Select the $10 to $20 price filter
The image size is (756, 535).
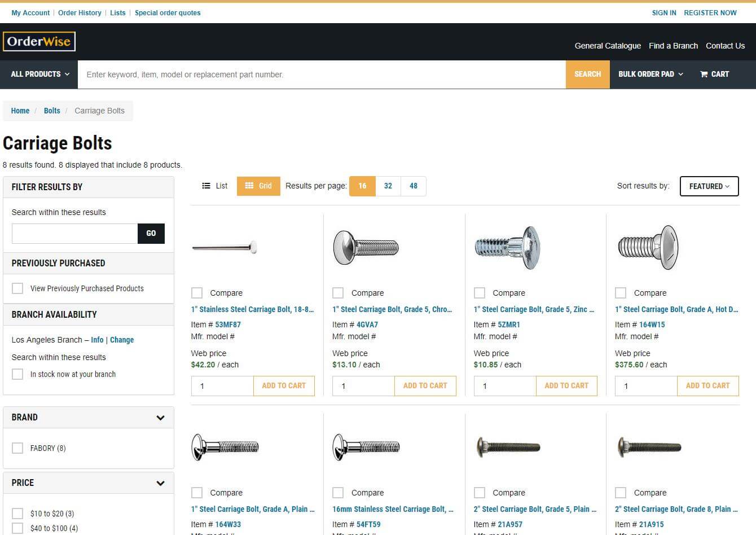coord(17,514)
